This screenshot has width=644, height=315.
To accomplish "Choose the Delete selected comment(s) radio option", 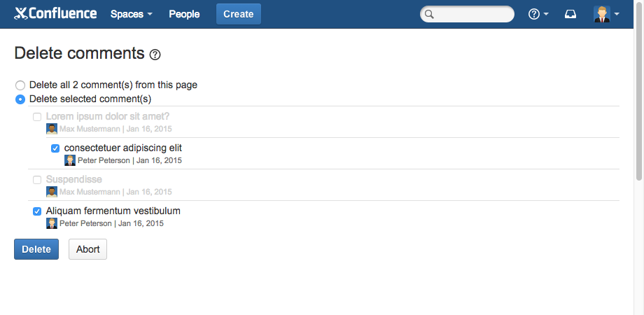I will tap(20, 99).
